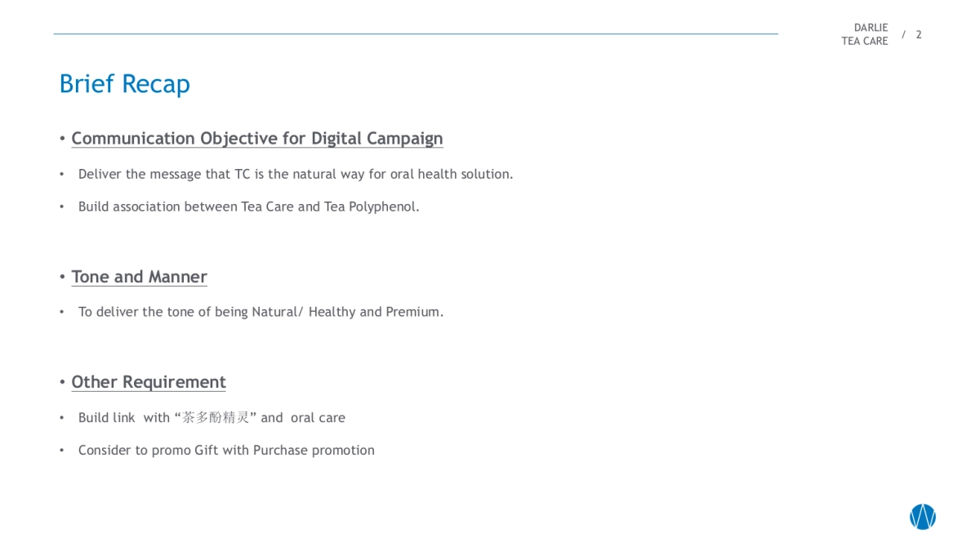Click bullet before Communication Objective heading
Viewport: 980px width, 551px height.
click(x=62, y=139)
